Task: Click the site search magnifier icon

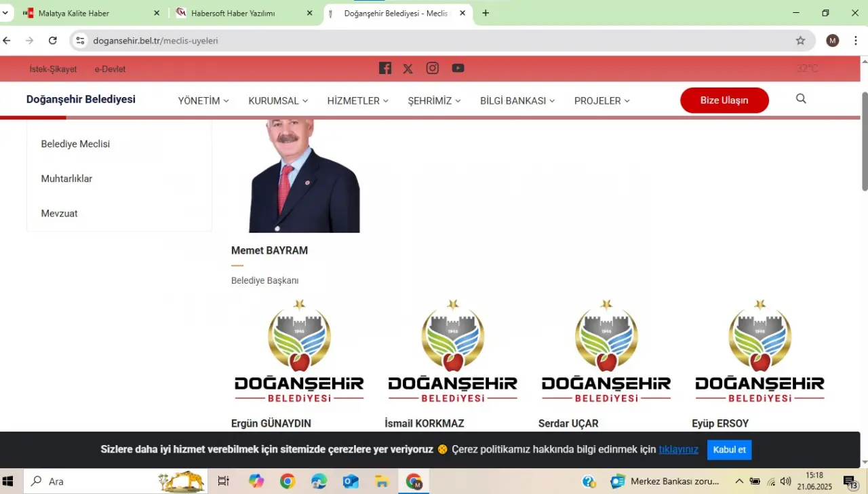Action: pyautogui.click(x=801, y=99)
